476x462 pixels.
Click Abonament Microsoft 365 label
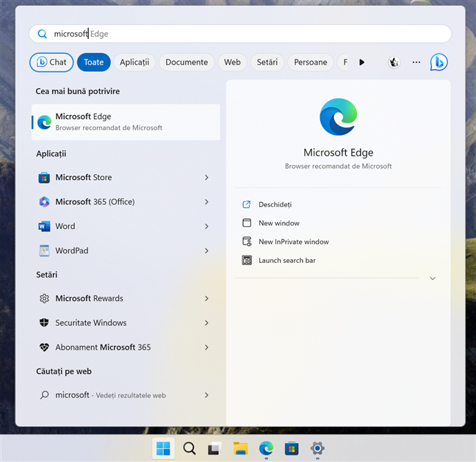tap(103, 347)
